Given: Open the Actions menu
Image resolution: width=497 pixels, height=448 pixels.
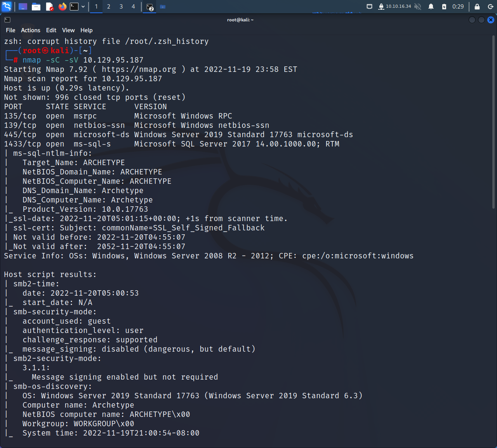Looking at the screenshot, I should [x=31, y=30].
